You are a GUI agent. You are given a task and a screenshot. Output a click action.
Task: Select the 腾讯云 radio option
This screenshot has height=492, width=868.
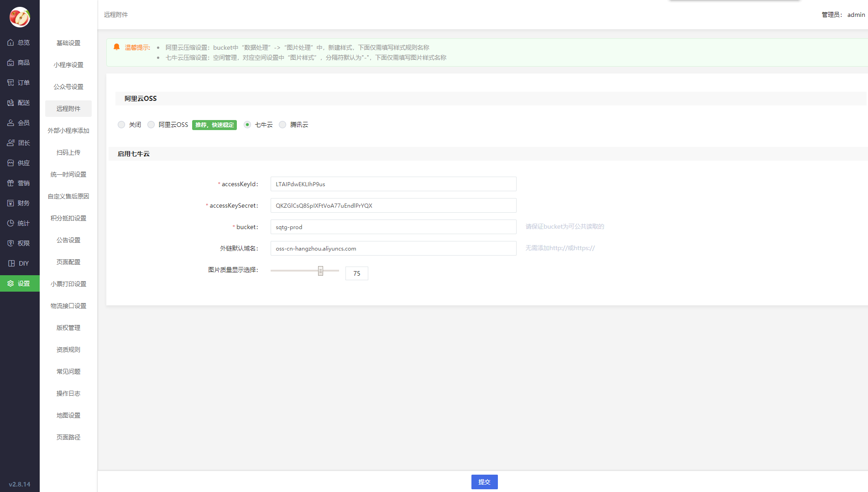[282, 125]
